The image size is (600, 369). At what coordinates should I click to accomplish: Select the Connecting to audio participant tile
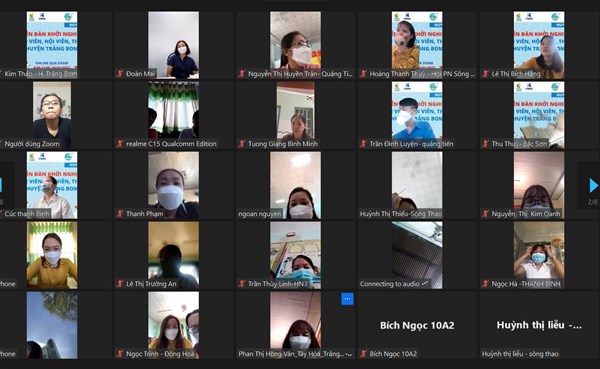tap(417, 255)
